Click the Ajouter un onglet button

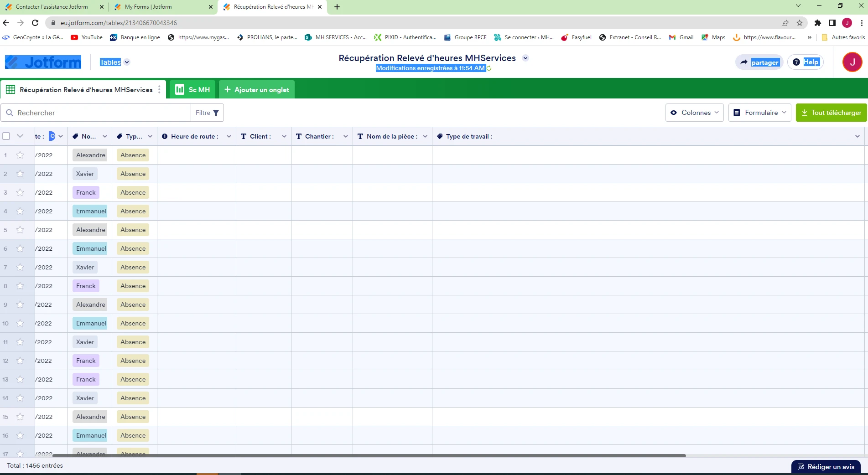[256, 89]
